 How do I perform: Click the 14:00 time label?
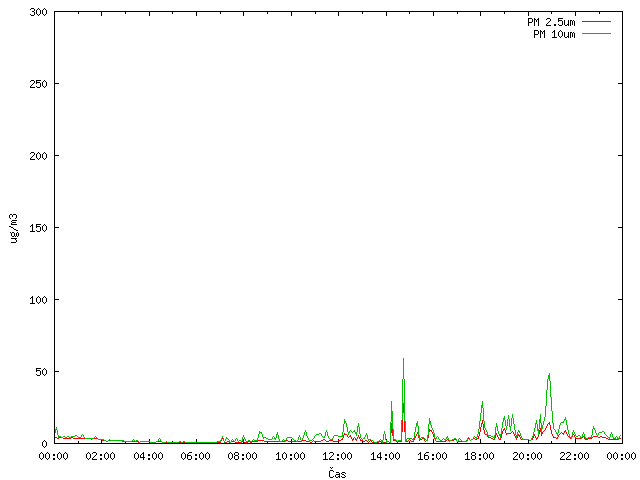[x=385, y=456]
